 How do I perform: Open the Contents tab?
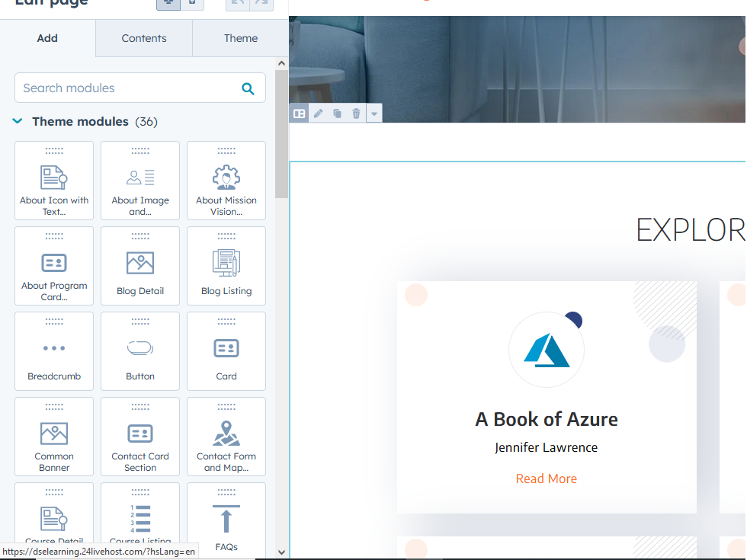pos(144,38)
